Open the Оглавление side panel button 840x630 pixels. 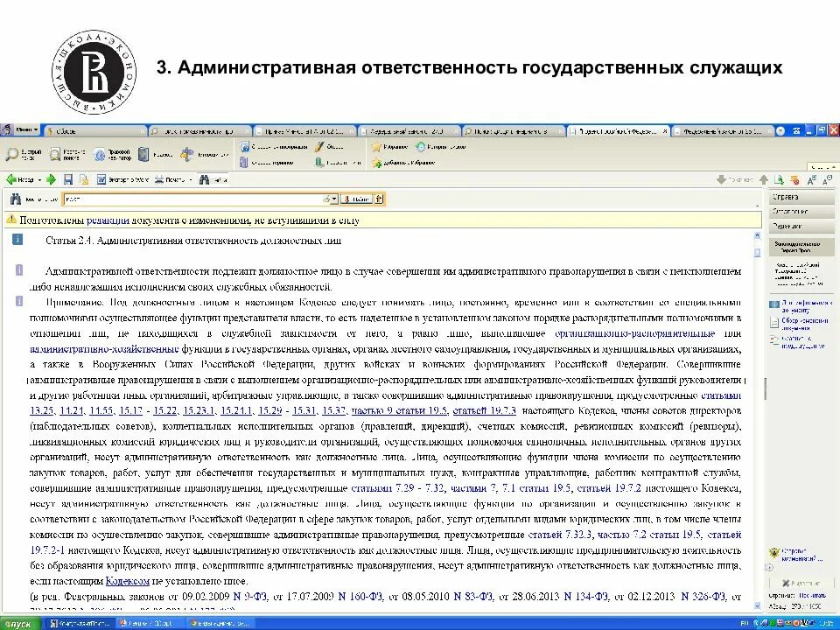(802, 212)
